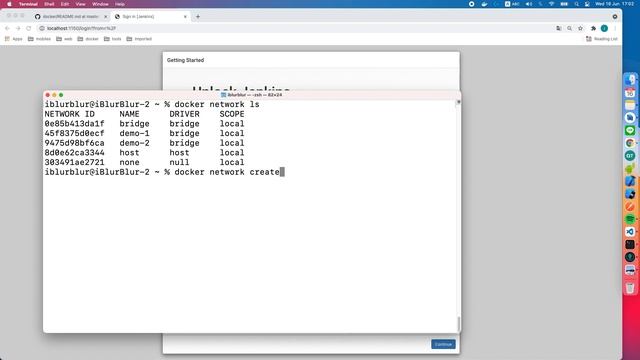Open the volume control in menu bar
640x360 pixels.
click(x=529, y=4)
